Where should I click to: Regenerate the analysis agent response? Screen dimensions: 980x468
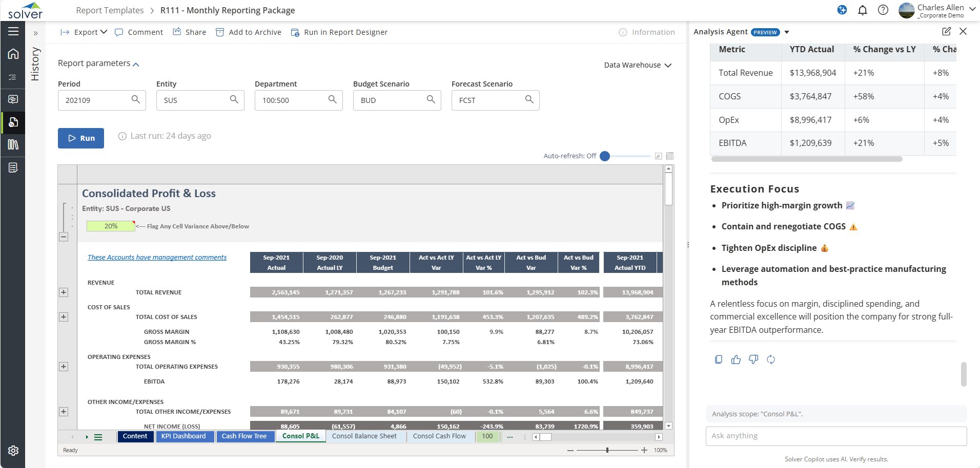click(x=771, y=359)
